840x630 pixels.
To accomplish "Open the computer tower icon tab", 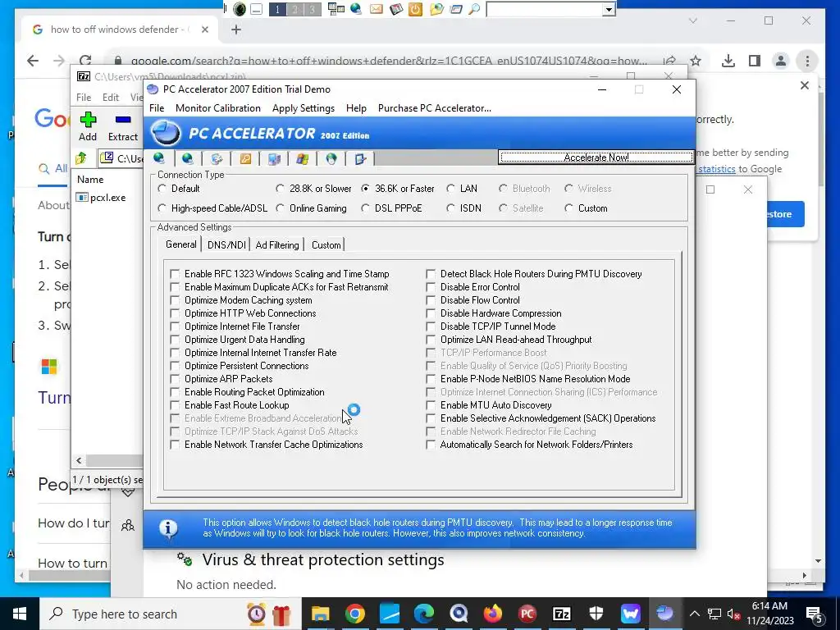I will 274,158.
